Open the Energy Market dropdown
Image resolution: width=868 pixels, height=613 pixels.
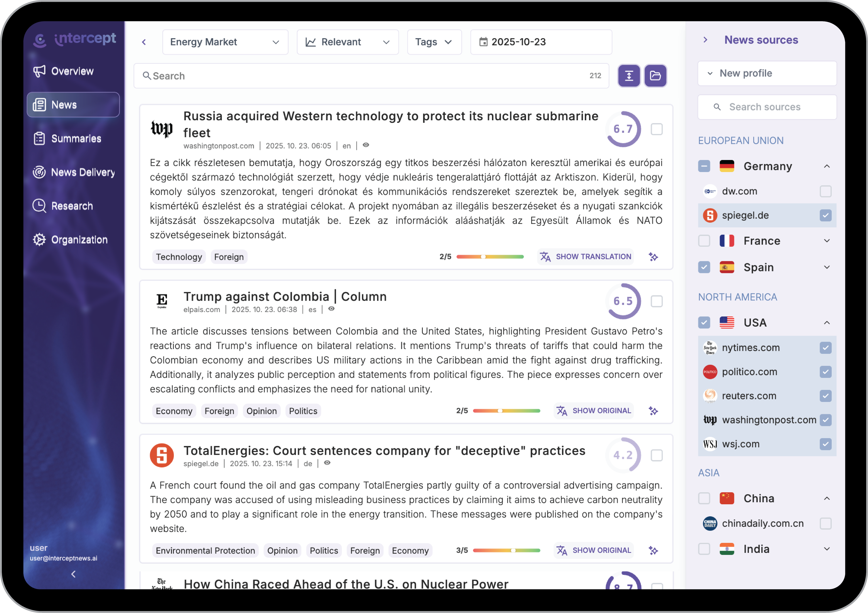[225, 42]
